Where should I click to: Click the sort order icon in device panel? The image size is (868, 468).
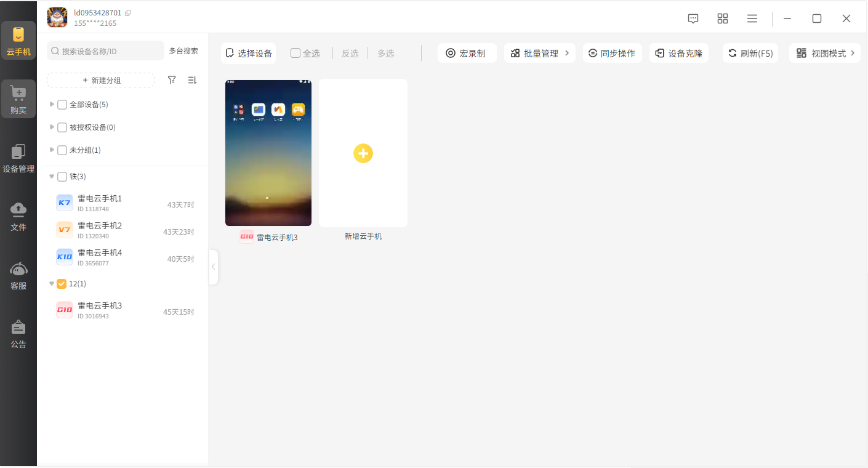(x=192, y=80)
